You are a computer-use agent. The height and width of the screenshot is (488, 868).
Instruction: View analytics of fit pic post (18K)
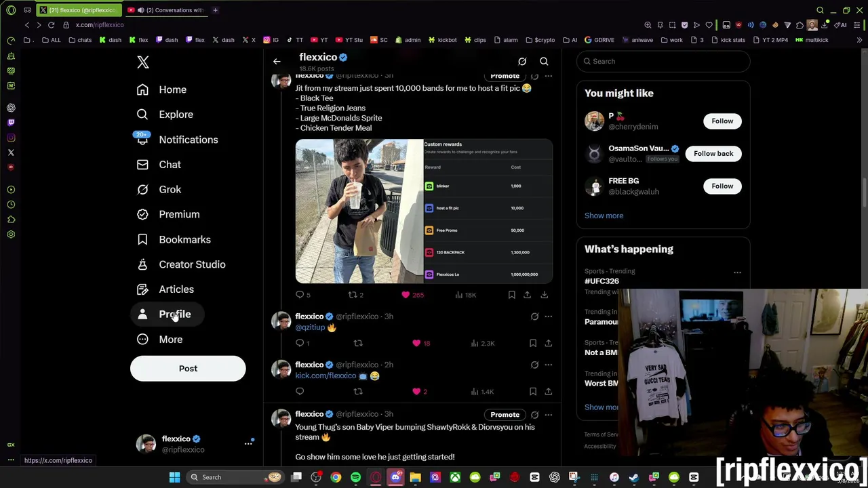(x=465, y=295)
